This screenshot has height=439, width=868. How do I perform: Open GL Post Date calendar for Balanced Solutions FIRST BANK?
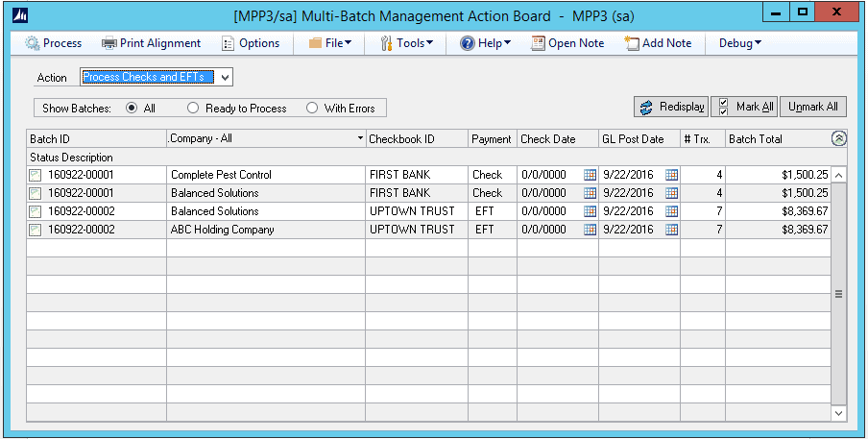click(x=671, y=193)
